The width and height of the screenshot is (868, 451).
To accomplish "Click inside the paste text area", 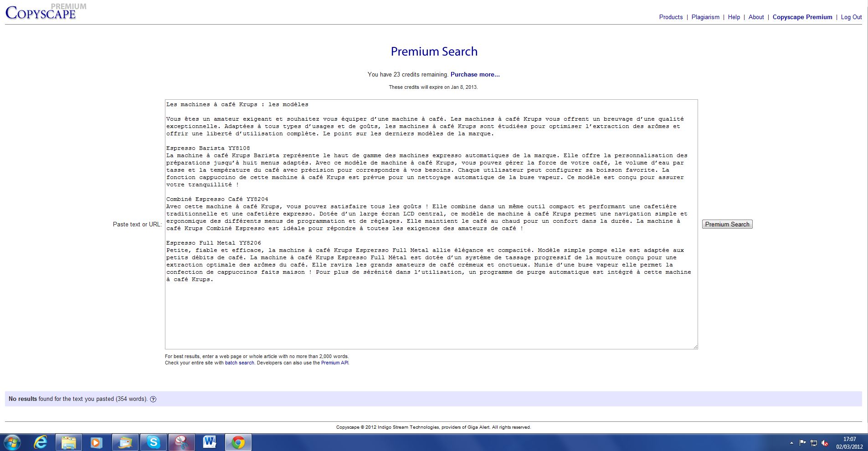I will tap(431, 314).
